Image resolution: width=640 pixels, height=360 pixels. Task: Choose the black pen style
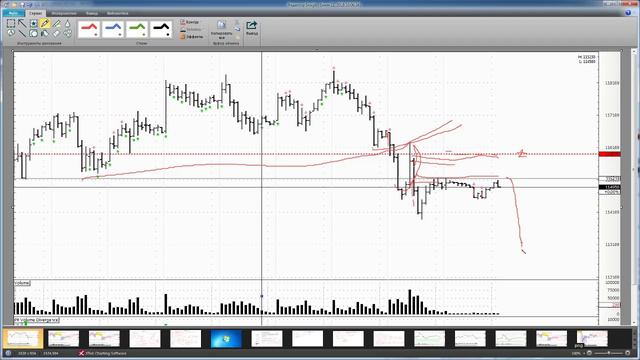click(x=161, y=29)
